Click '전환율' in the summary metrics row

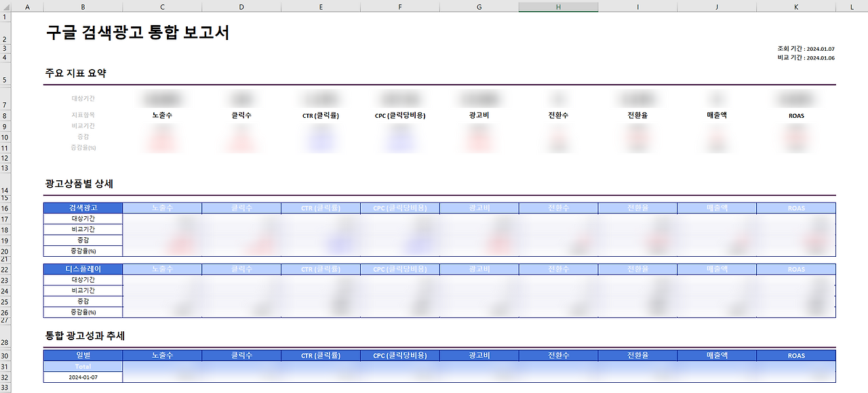[637, 115]
